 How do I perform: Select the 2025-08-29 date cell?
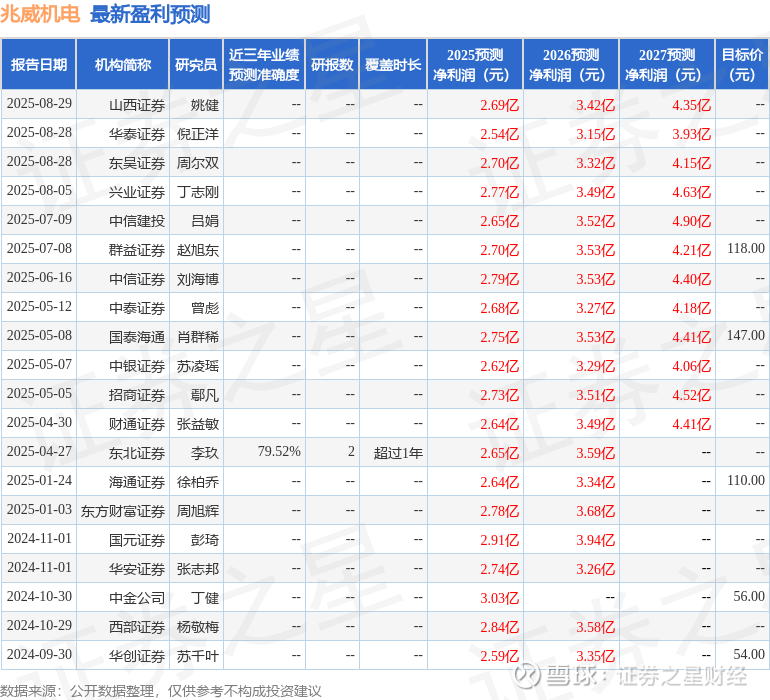coord(39,104)
